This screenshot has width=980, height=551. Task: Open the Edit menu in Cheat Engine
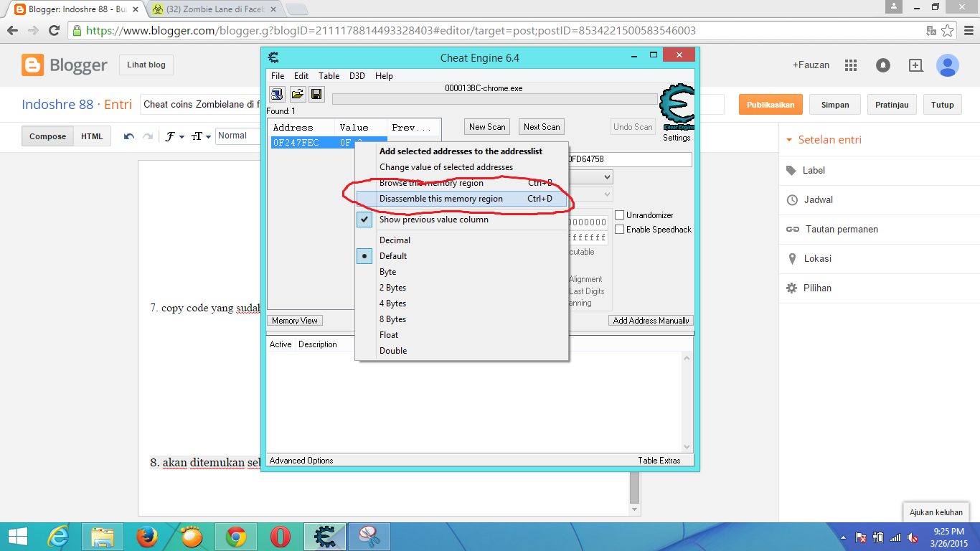pos(301,76)
